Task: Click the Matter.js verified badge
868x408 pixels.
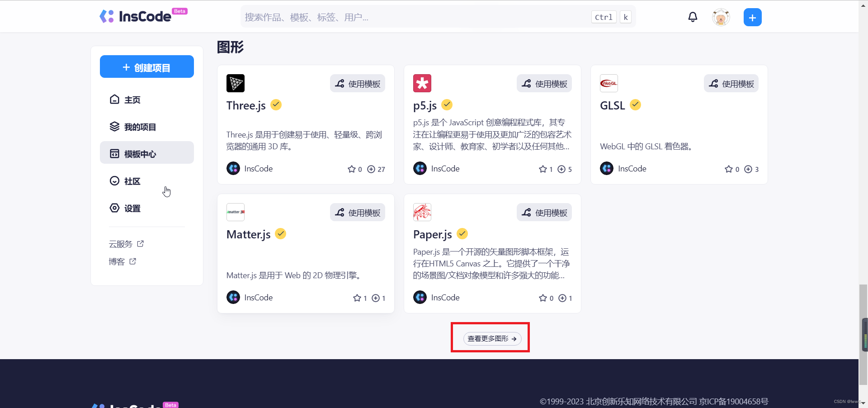Action: pyautogui.click(x=281, y=234)
